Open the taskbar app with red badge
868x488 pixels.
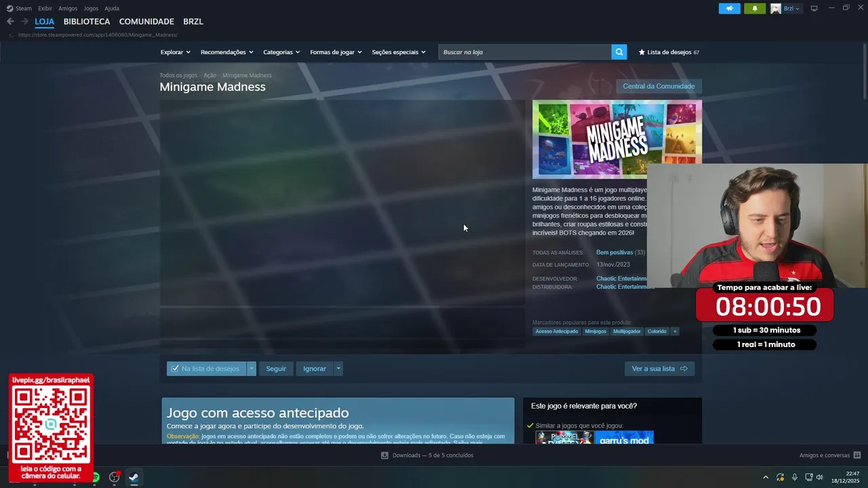(115, 477)
